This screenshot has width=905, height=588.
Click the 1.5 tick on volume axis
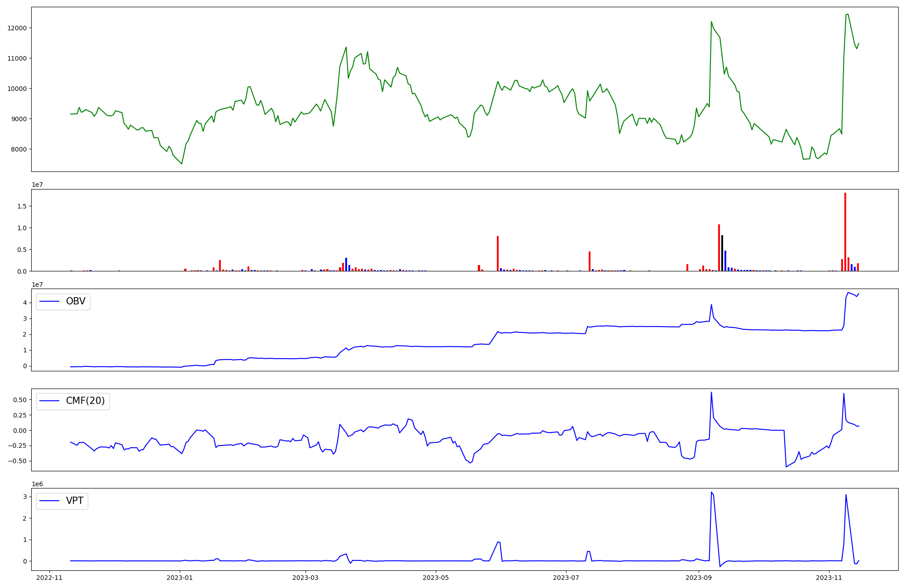(x=23, y=206)
